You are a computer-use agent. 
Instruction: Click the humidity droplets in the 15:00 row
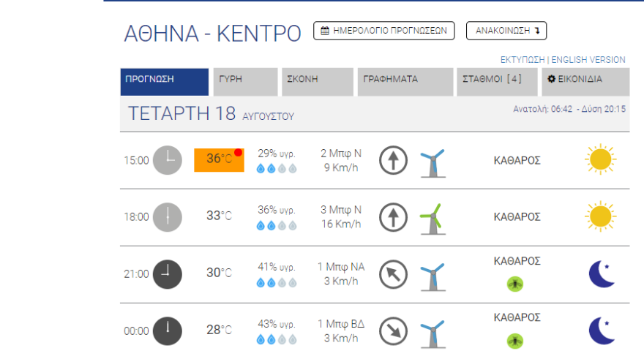click(x=276, y=169)
